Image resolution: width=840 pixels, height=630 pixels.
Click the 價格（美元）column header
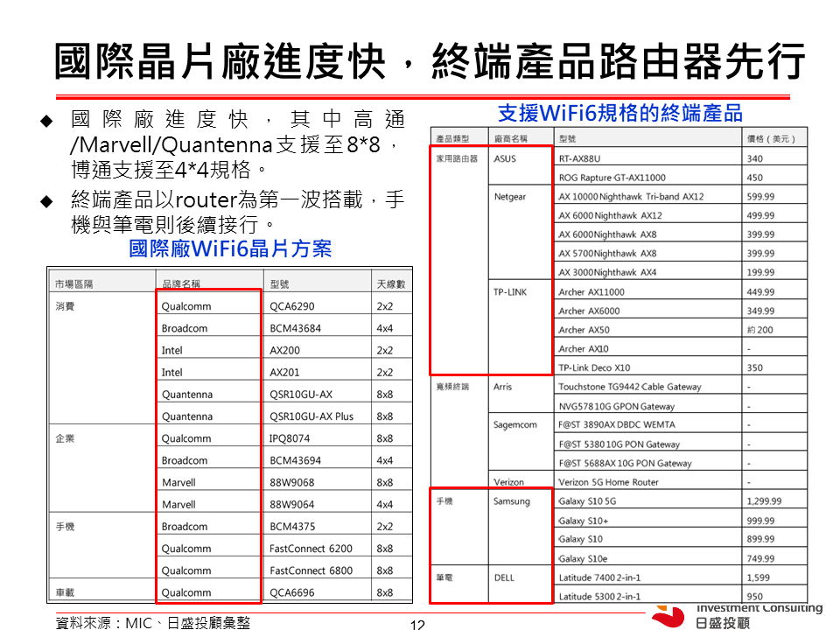point(770,138)
